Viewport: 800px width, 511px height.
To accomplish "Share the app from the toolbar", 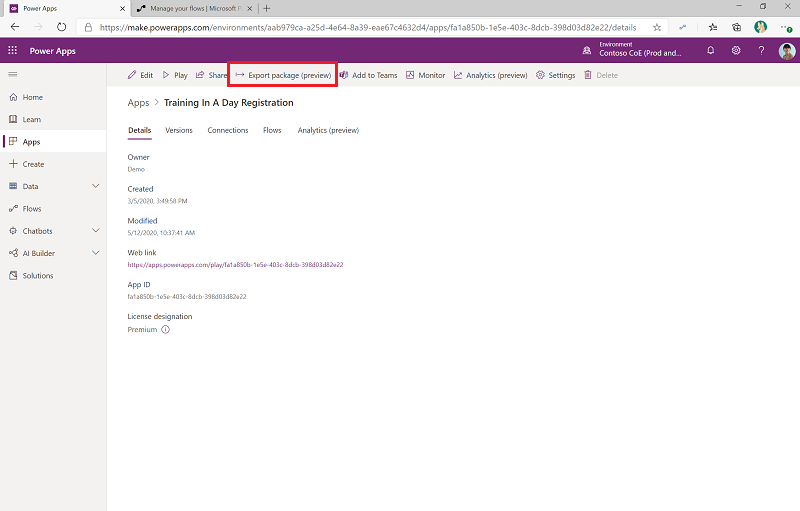I will click(211, 75).
